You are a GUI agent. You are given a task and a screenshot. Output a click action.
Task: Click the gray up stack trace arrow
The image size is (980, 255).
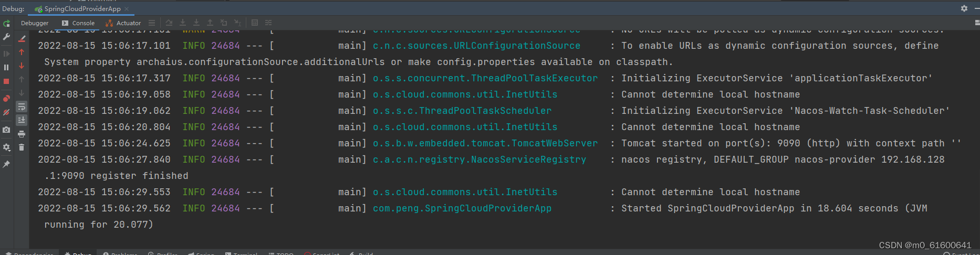coord(22,79)
